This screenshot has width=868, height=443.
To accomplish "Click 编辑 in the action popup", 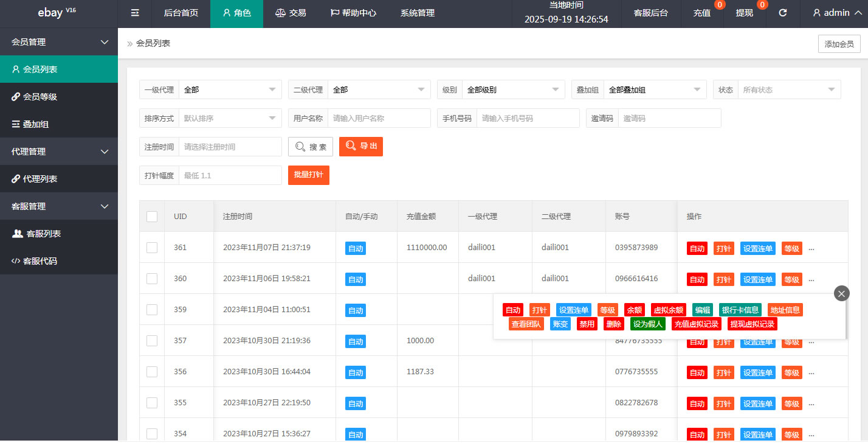I will (x=703, y=310).
